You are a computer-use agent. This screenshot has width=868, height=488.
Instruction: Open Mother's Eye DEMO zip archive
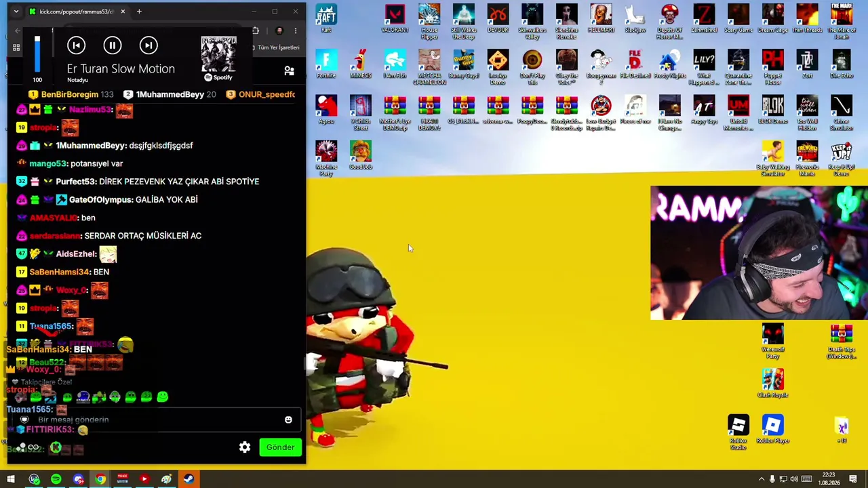(x=395, y=113)
